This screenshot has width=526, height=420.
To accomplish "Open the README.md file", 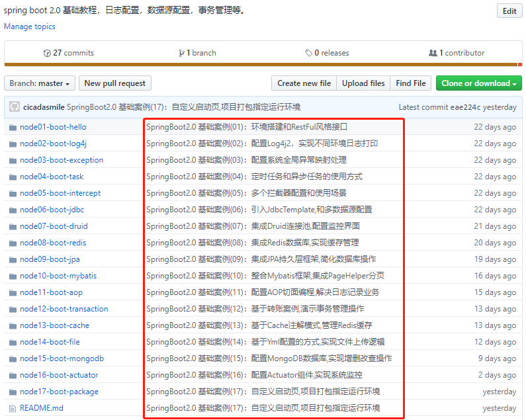I will [42, 408].
